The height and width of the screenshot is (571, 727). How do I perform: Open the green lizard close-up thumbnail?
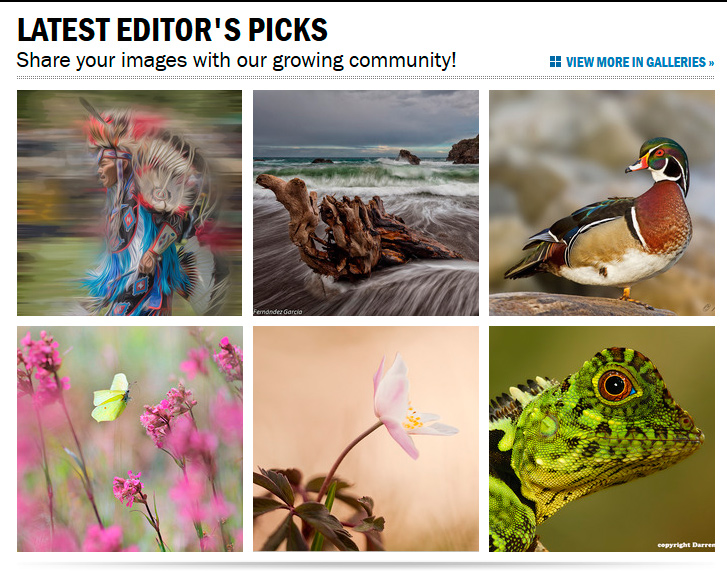(x=602, y=438)
